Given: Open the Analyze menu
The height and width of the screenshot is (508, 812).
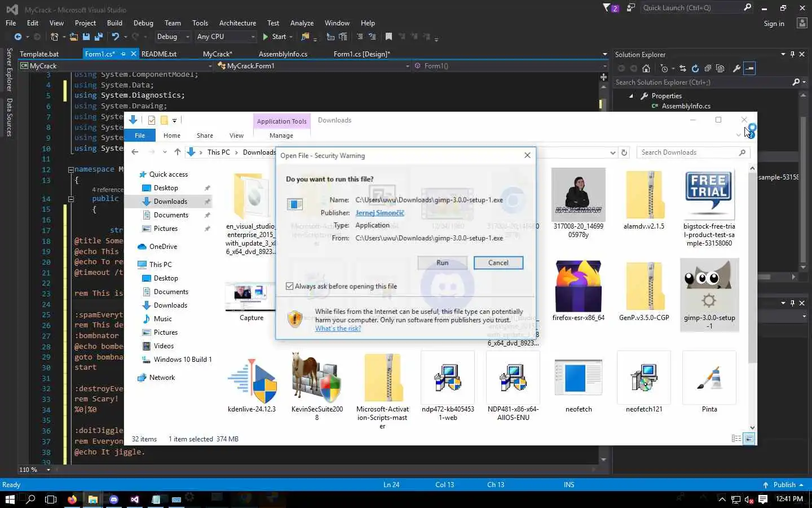Looking at the screenshot, I should [x=302, y=23].
